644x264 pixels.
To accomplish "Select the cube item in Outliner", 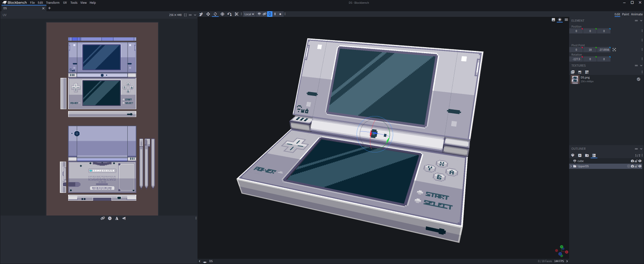I will [x=606, y=160].
